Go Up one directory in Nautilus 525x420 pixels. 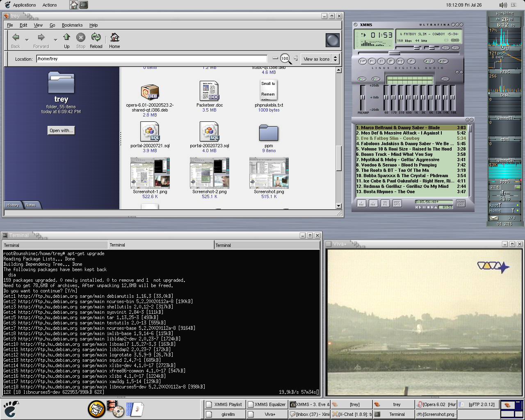click(66, 40)
